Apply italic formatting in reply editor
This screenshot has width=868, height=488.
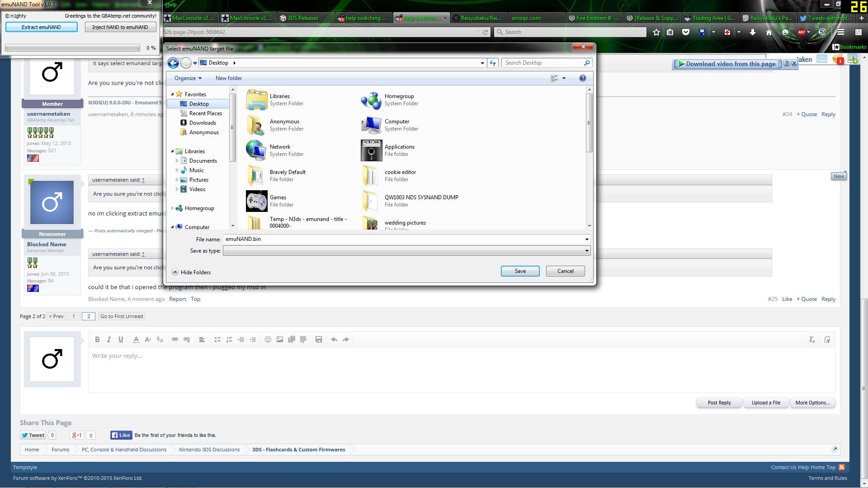pos(109,339)
